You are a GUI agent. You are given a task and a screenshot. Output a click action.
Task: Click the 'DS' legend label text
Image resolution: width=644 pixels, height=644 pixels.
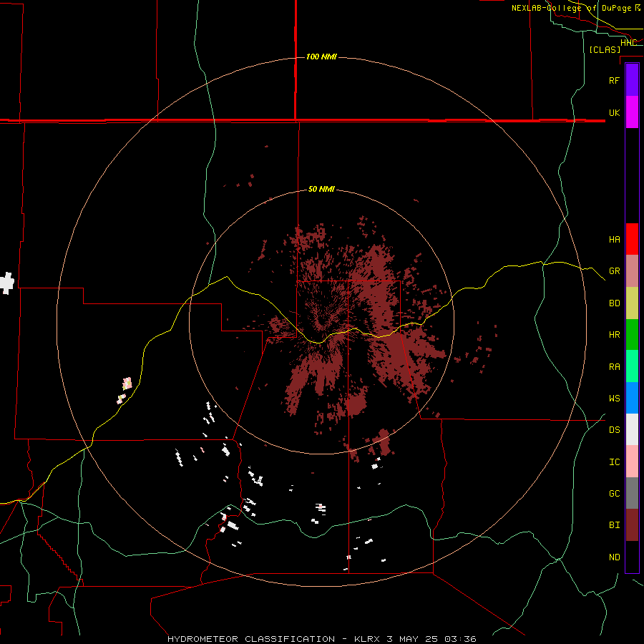point(614,430)
